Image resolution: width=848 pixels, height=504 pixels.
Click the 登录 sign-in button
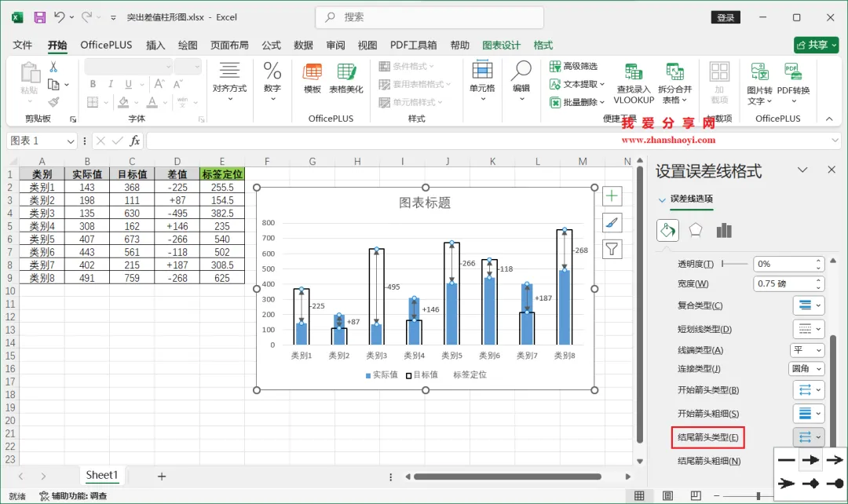tap(726, 17)
